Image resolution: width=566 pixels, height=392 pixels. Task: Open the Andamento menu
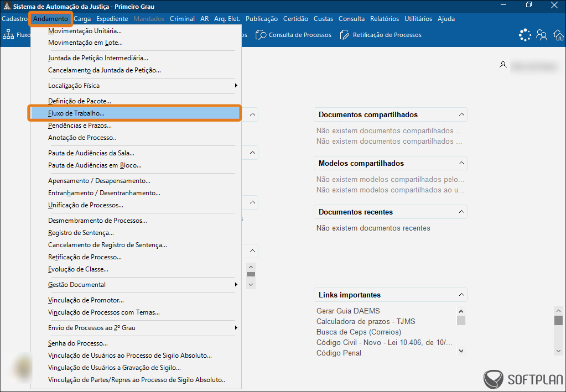click(50, 19)
